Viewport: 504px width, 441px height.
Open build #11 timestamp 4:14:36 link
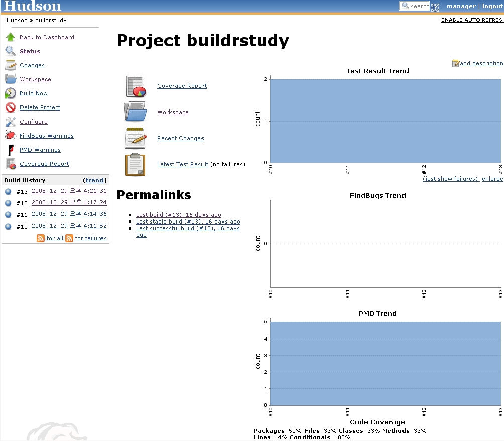click(x=69, y=214)
